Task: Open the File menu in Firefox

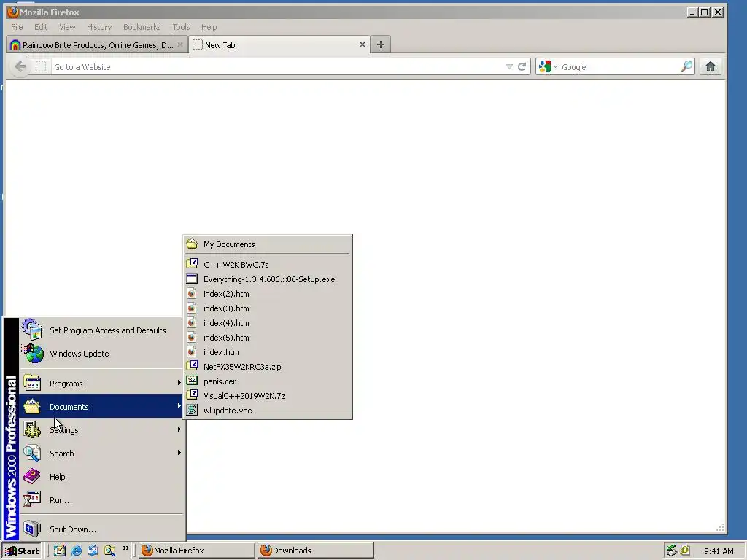Action: pyautogui.click(x=17, y=27)
